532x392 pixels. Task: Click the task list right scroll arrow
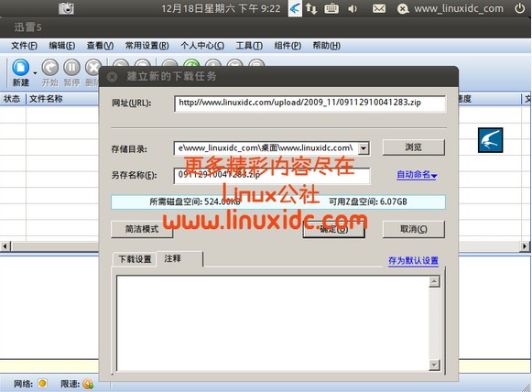click(x=525, y=246)
